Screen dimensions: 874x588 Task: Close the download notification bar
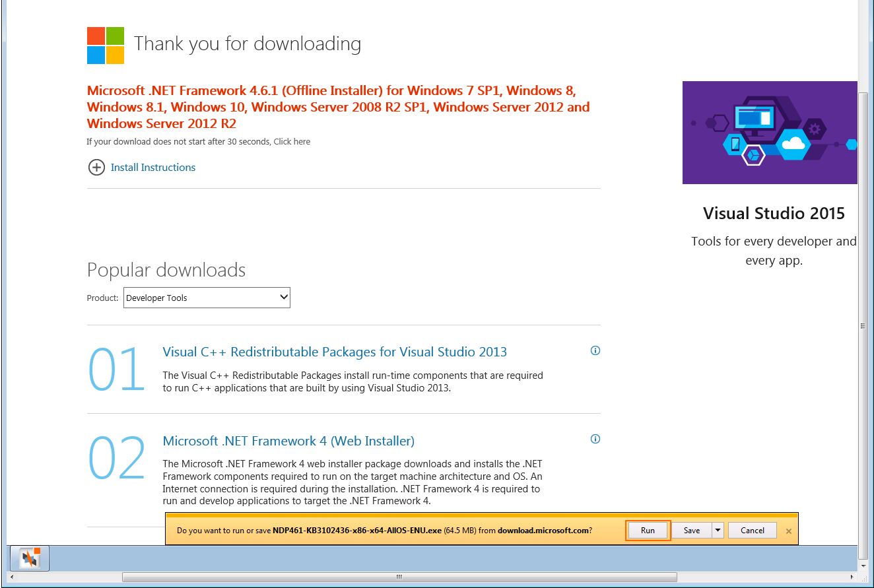[788, 531]
